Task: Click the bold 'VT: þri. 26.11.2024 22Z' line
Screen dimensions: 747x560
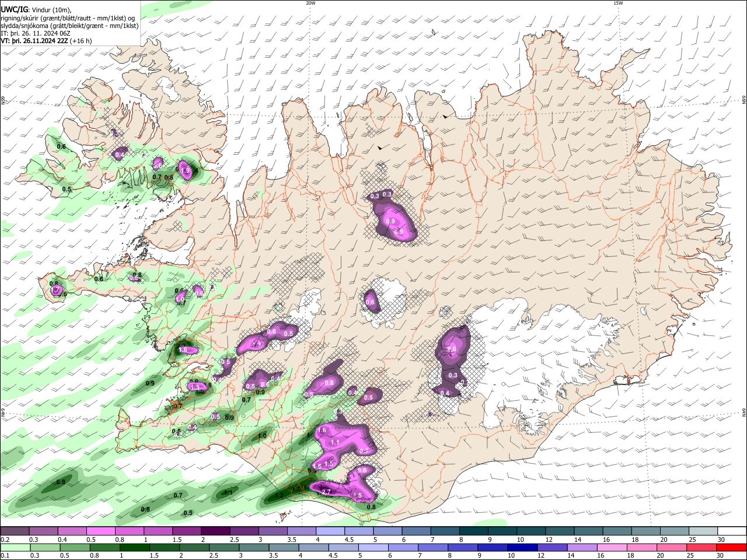Action: coord(34,41)
